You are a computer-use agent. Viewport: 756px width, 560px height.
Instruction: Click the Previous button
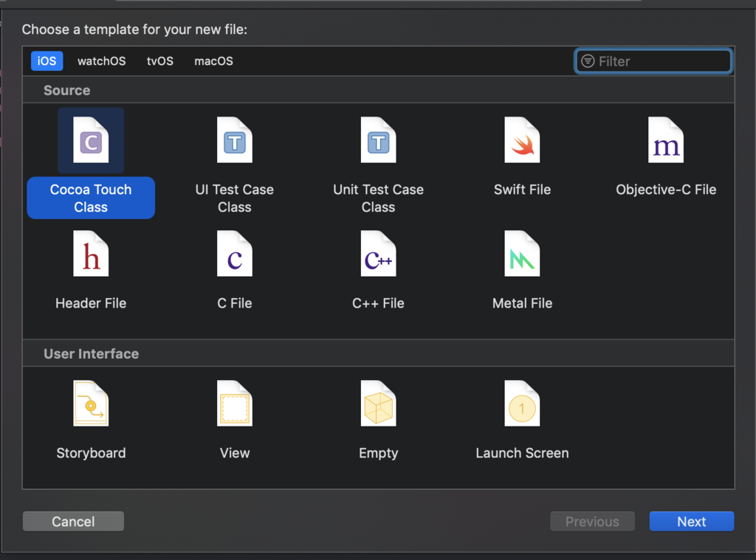(x=592, y=522)
